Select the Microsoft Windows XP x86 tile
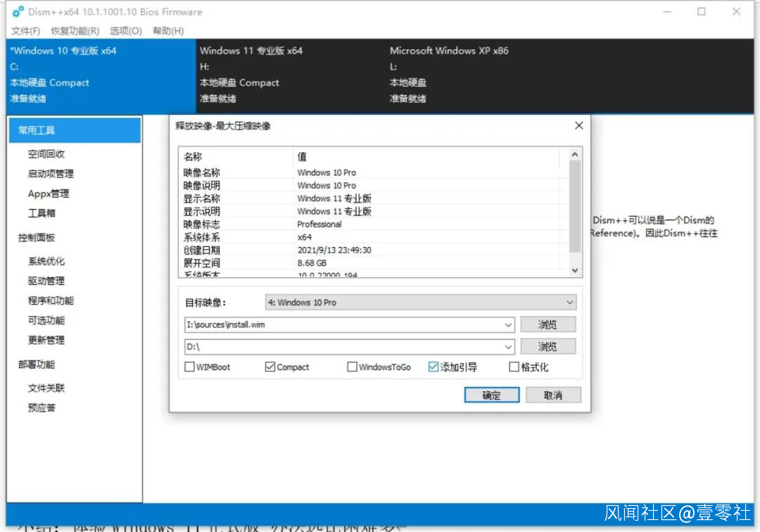Image resolution: width=760 pixels, height=532 pixels. 481,75
